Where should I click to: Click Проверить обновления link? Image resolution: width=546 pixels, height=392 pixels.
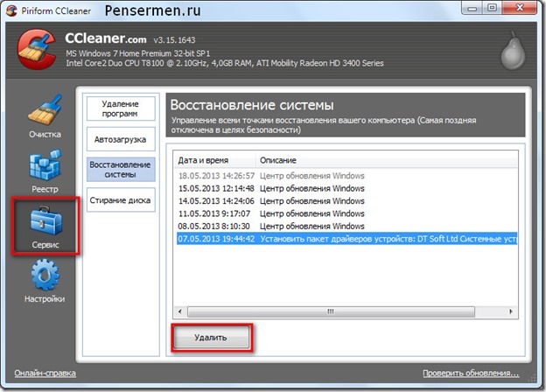[x=471, y=373]
